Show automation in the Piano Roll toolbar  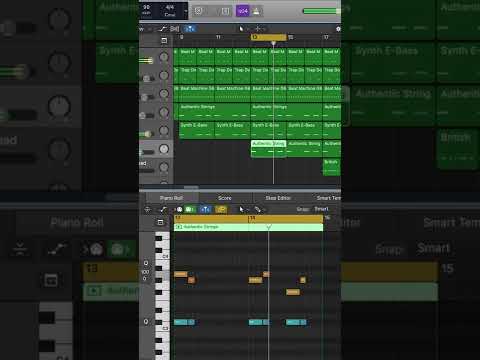click(x=163, y=209)
